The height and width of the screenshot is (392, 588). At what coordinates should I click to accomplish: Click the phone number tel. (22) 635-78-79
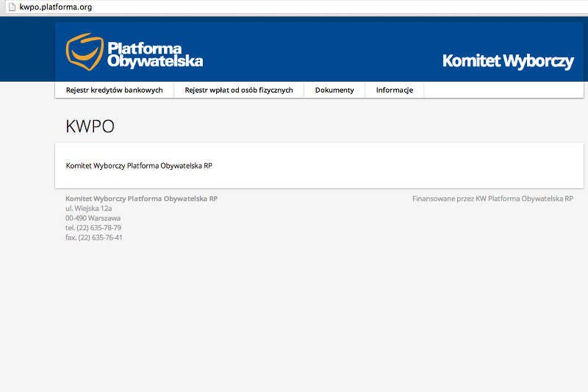pos(93,228)
